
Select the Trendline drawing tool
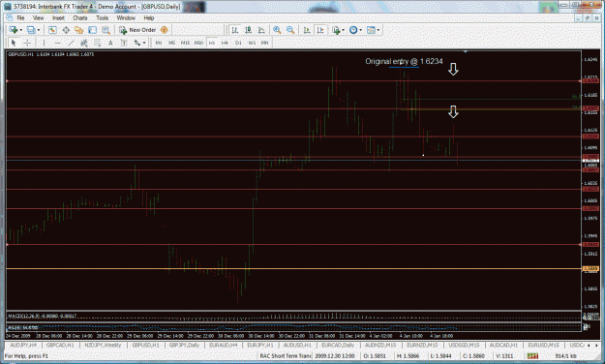[x=71, y=43]
